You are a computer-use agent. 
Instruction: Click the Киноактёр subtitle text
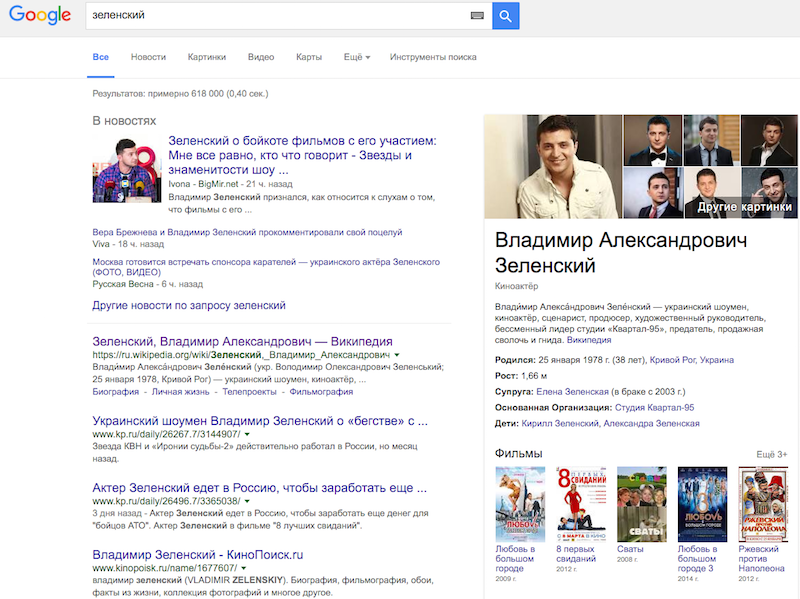(516, 286)
